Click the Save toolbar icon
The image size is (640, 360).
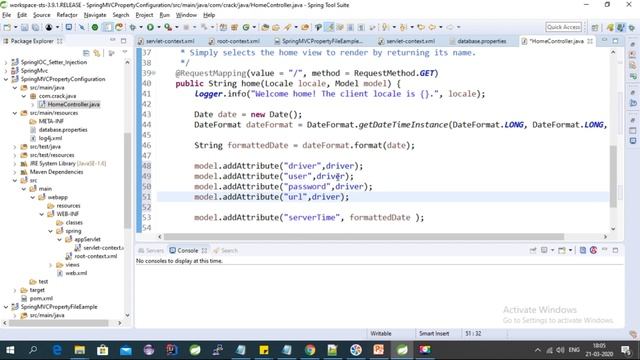coord(24,27)
